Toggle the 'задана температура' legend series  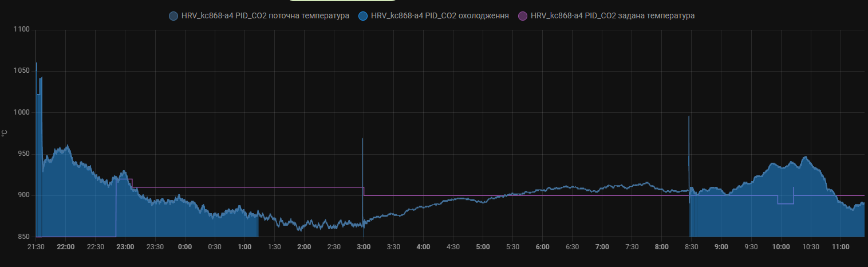coord(606,16)
